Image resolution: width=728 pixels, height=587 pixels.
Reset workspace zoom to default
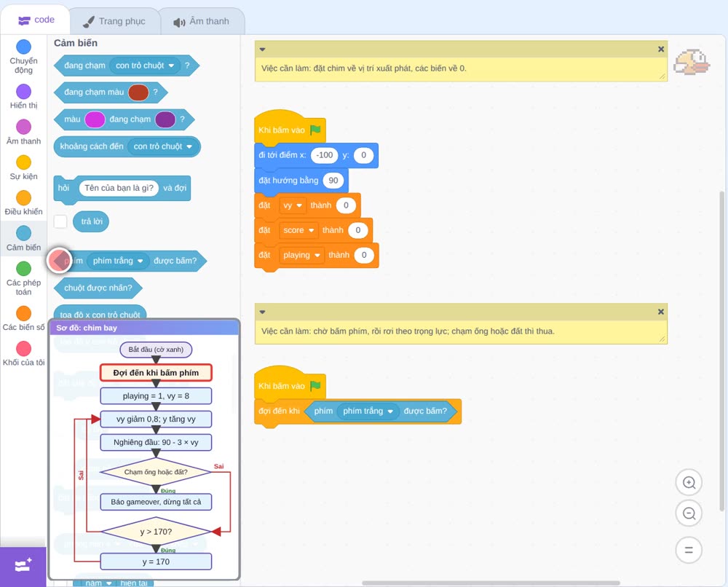pos(689,551)
